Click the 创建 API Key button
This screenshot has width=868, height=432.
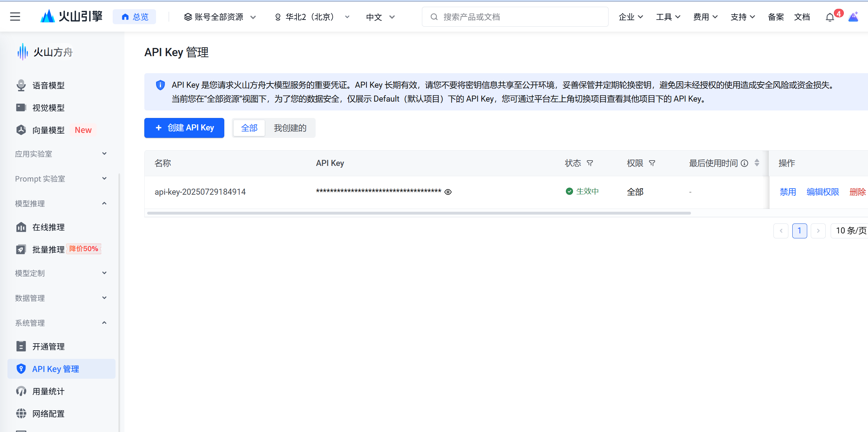click(184, 128)
